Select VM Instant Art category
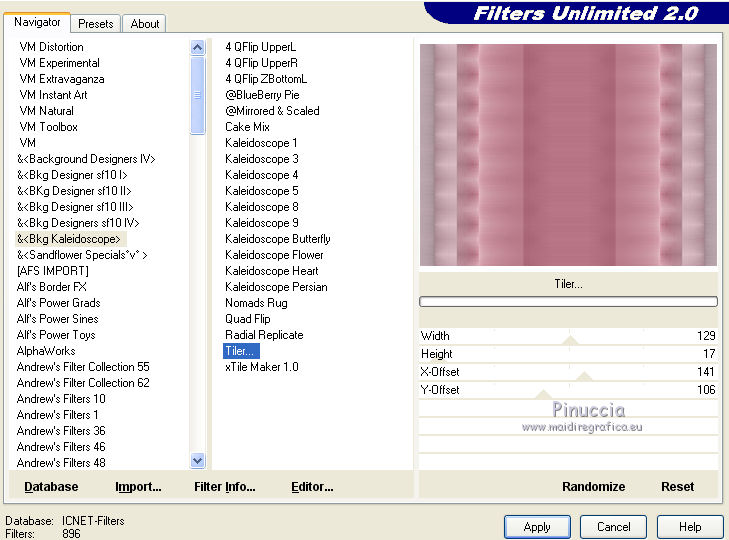Image resolution: width=729 pixels, height=540 pixels. click(x=53, y=95)
